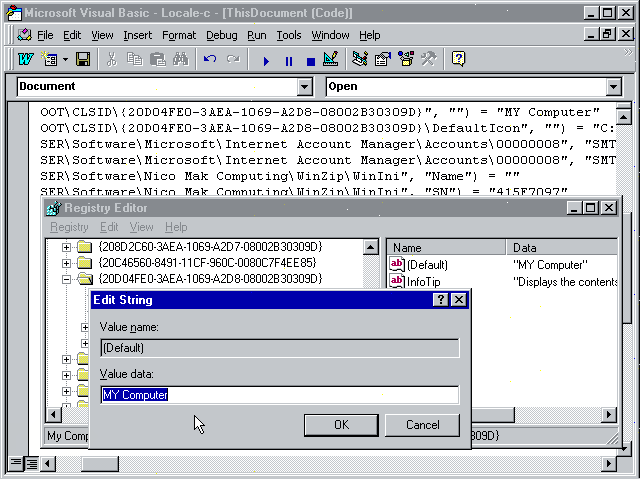Image resolution: width=640 pixels, height=480 pixels.
Task: Open the Toolbox hammer and wrench icon
Action: (429, 60)
